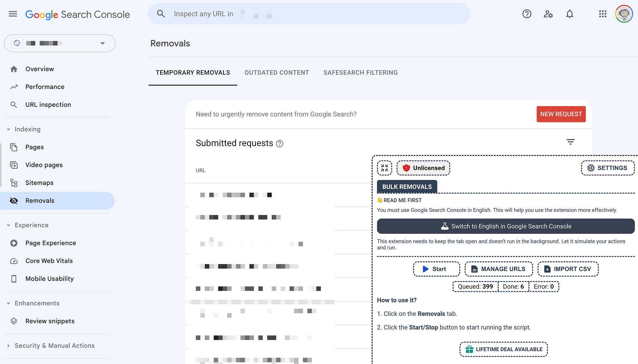Click the user management icon in the header

click(548, 14)
